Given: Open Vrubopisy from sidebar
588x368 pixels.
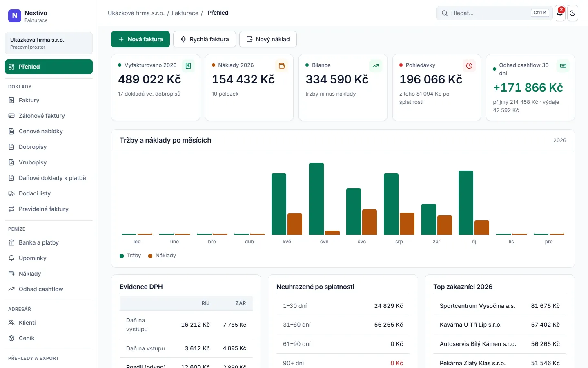Looking at the screenshot, I should pyautogui.click(x=49, y=162).
